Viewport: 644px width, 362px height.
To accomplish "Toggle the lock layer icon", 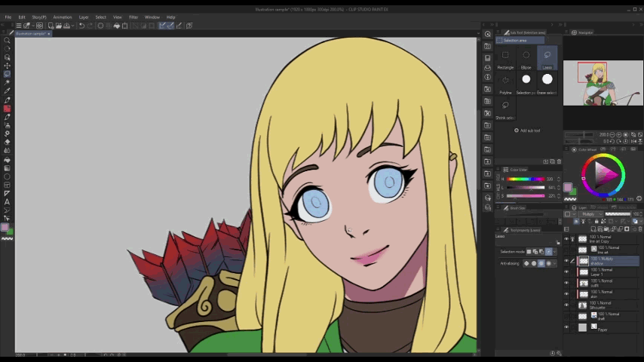I will pos(596,222).
